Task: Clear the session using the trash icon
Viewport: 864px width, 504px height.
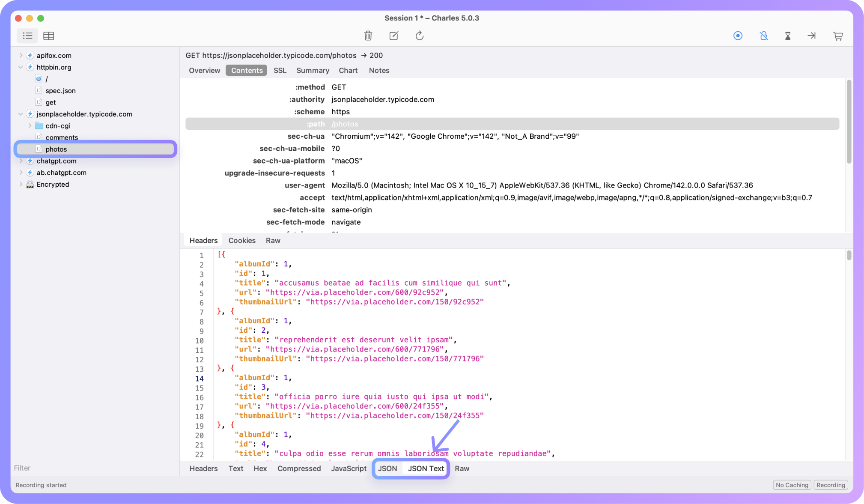Action: [x=368, y=36]
